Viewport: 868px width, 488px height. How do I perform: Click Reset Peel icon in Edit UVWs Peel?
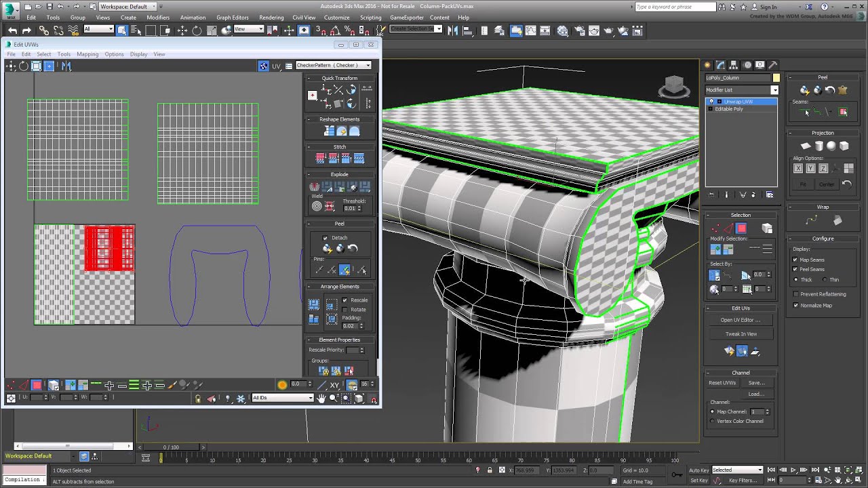(x=353, y=249)
